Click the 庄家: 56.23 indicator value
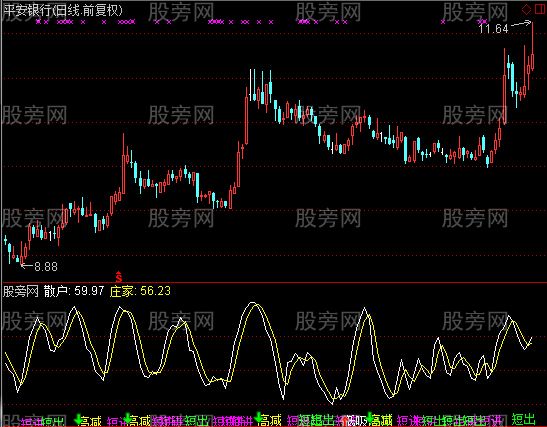 (140, 291)
